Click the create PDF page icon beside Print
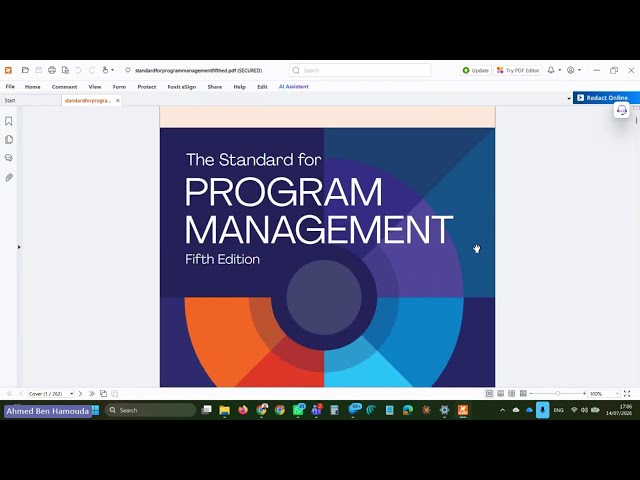The width and height of the screenshot is (640, 480). pyautogui.click(x=65, y=70)
